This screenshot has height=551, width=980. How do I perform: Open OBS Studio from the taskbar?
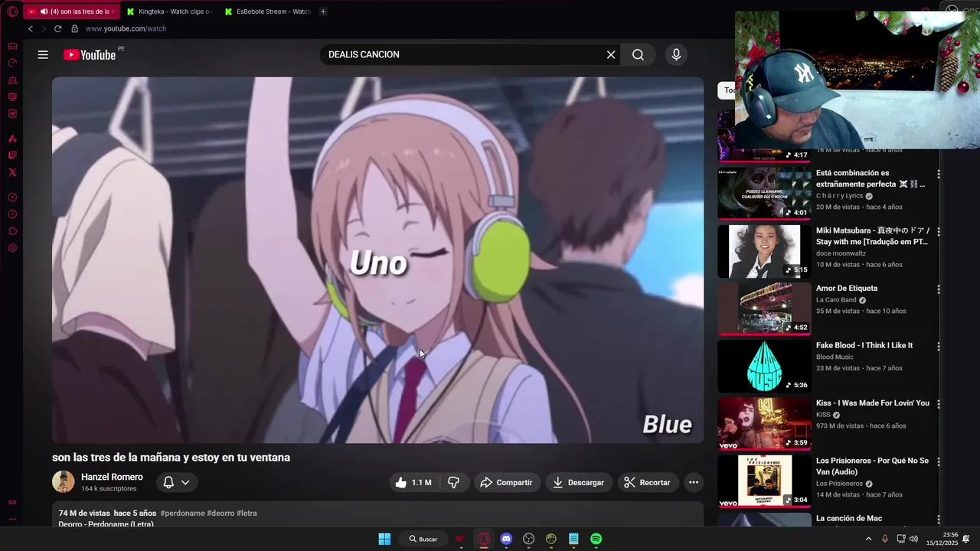(528, 539)
